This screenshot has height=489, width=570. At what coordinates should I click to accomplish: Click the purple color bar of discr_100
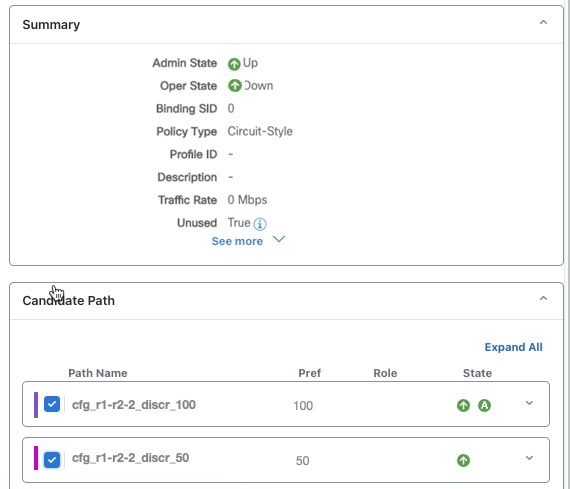[x=36, y=405]
